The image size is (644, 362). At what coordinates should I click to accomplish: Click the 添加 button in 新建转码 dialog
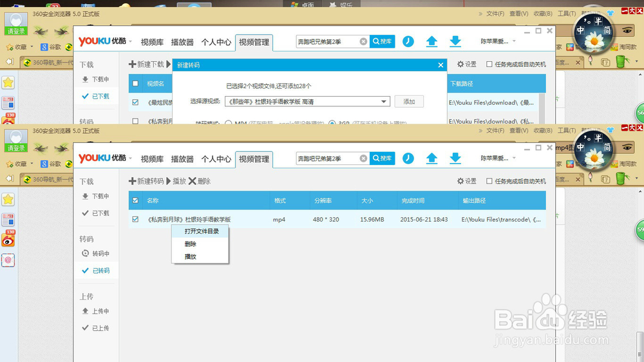point(409,102)
